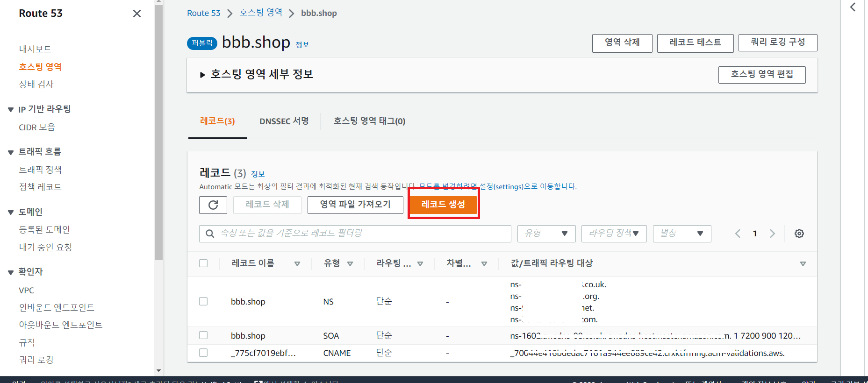Viewport: 868px width, 383px height.
Task: Sort by 라우팅 column arrow
Action: tap(420, 264)
